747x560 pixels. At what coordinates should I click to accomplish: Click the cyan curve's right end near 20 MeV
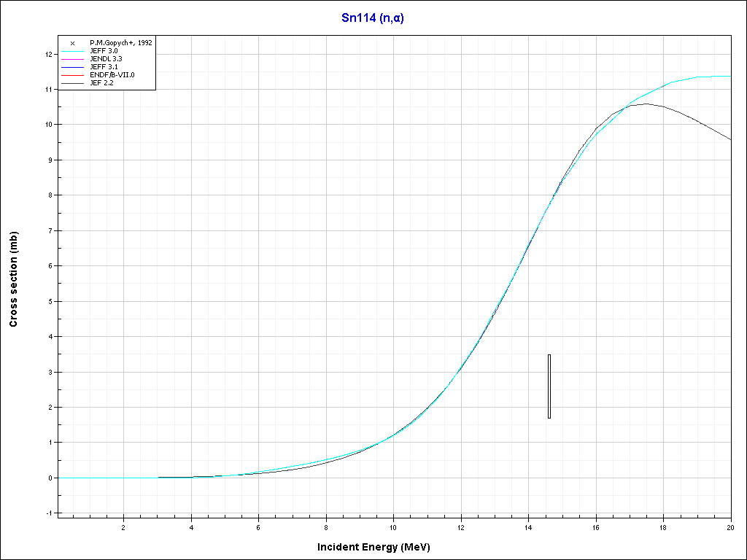tap(727, 76)
